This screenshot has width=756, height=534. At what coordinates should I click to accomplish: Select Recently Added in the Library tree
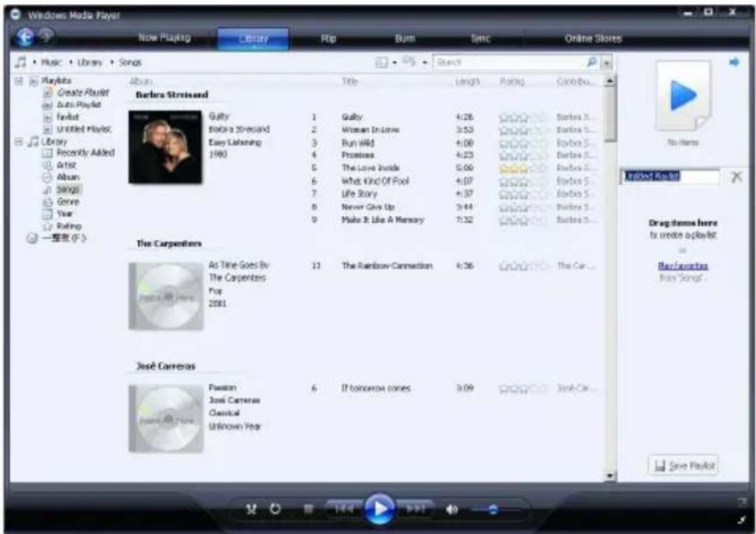(x=86, y=153)
